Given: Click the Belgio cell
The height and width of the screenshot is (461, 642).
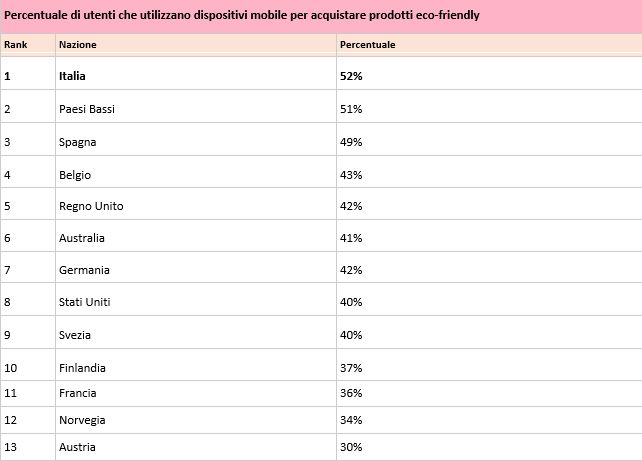Looking at the screenshot, I should click(75, 175).
